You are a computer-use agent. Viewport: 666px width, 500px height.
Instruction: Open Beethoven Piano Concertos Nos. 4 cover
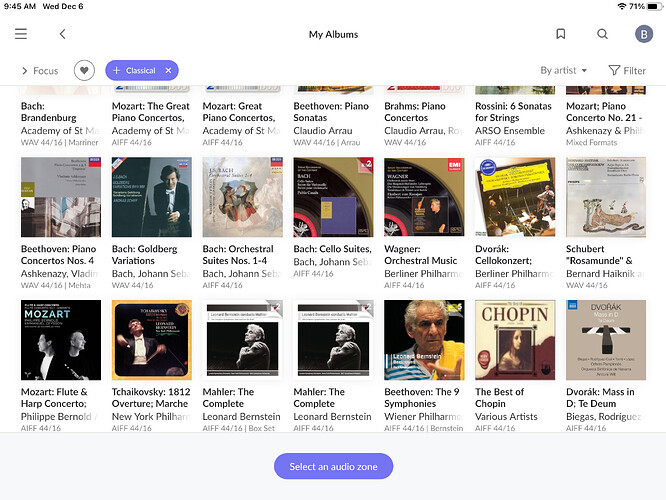(x=61, y=197)
